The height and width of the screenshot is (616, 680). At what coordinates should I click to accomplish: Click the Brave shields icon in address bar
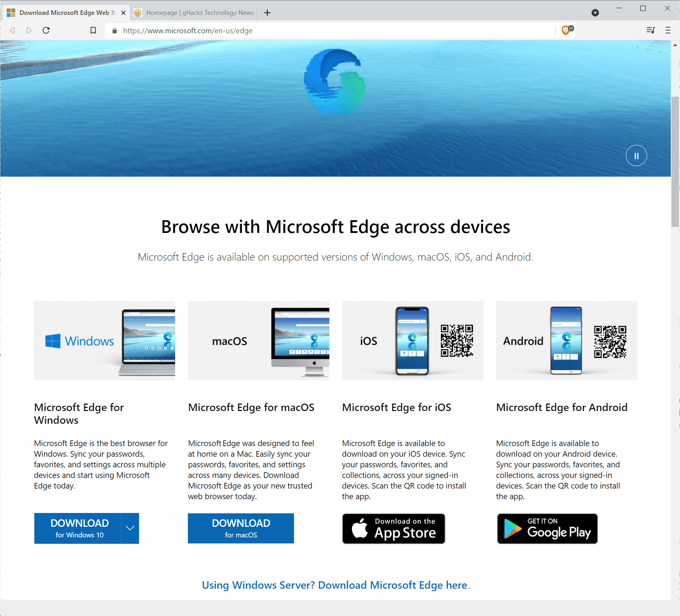[566, 30]
